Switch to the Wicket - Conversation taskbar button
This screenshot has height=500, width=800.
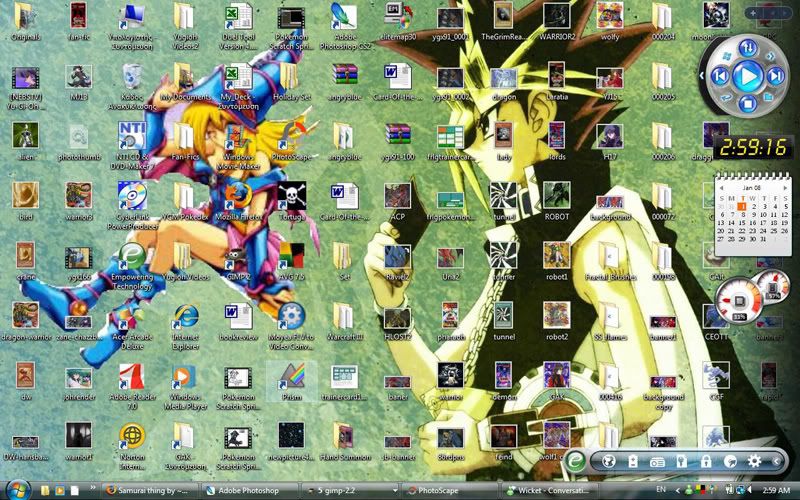[549, 491]
